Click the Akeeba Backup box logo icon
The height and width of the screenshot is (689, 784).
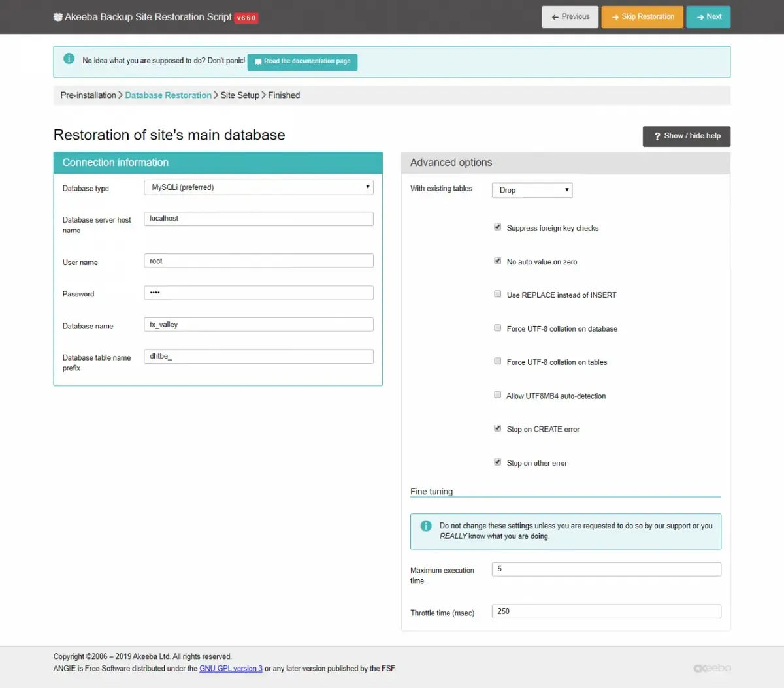point(58,17)
